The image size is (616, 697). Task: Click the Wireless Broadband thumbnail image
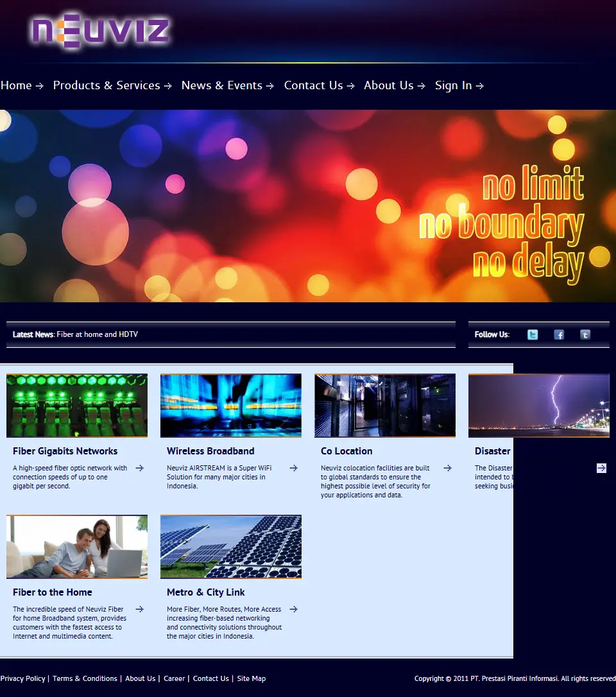tap(230, 406)
